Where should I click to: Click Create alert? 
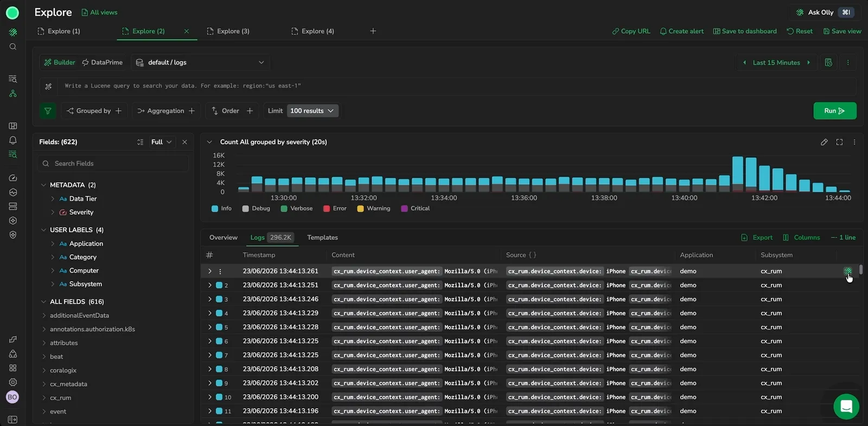pyautogui.click(x=681, y=31)
